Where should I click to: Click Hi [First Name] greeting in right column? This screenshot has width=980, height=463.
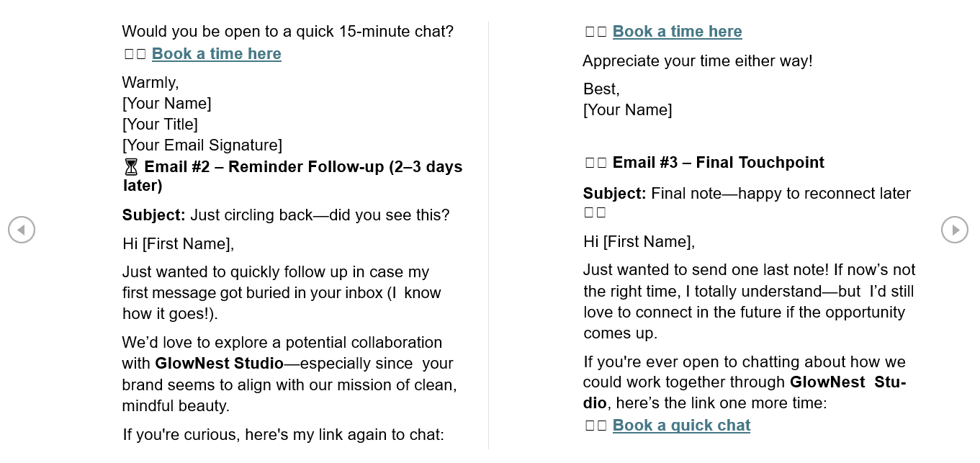coord(639,242)
